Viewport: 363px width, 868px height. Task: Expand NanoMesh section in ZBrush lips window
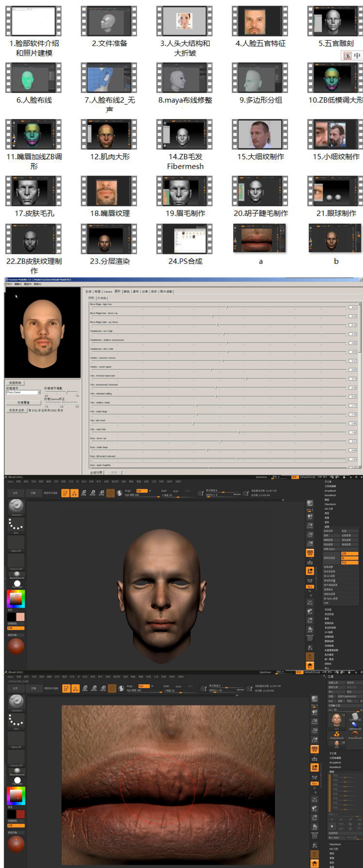point(335,767)
